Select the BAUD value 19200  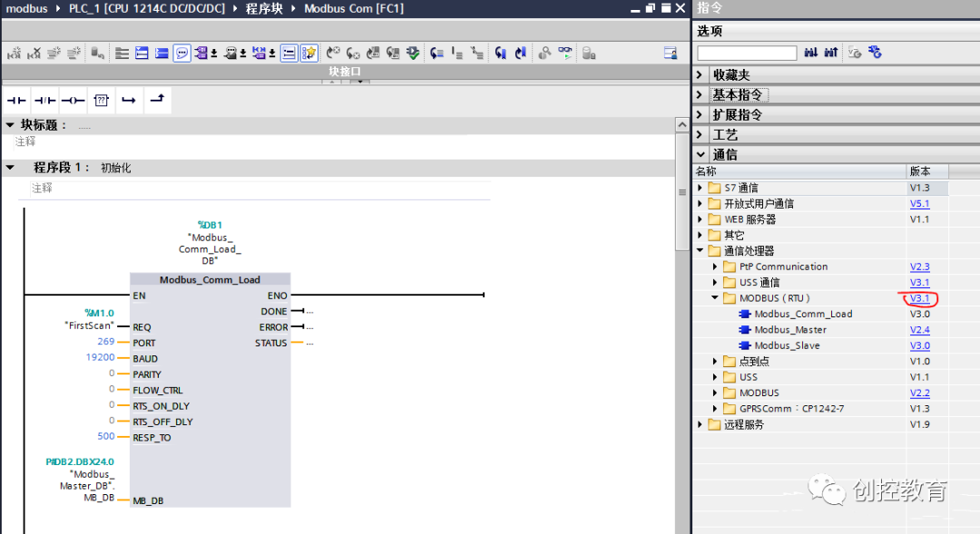pos(100,357)
